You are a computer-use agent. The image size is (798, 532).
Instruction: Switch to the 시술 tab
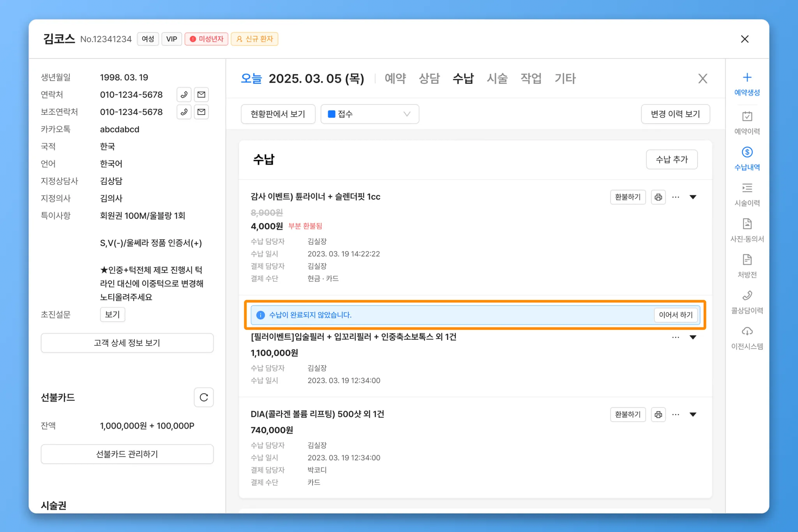coord(497,78)
